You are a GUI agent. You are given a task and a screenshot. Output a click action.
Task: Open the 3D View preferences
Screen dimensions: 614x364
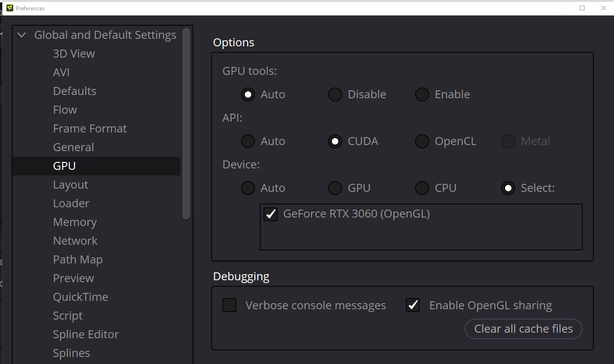point(74,54)
